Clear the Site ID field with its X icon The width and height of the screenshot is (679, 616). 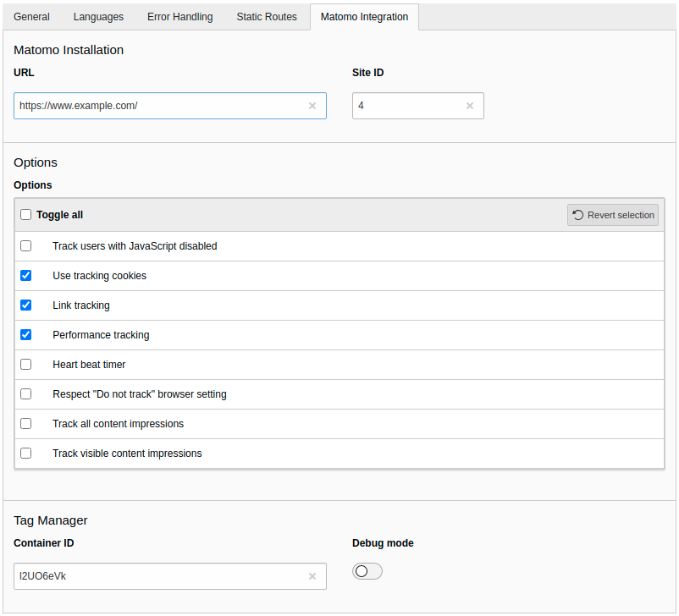pos(470,106)
